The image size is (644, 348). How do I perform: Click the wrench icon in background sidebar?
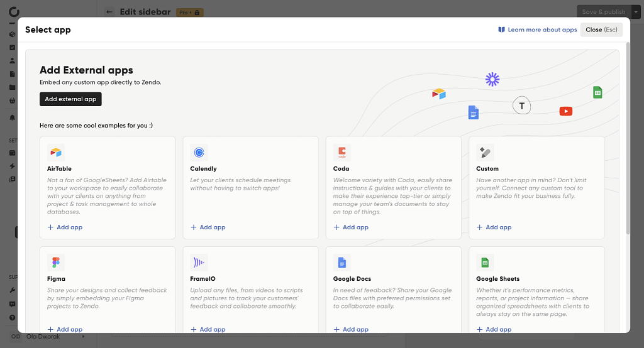point(13,290)
